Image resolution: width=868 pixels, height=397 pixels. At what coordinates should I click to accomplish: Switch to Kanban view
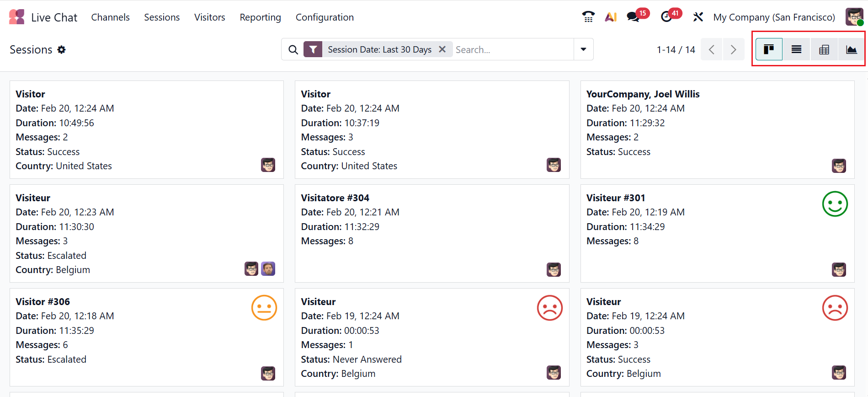click(769, 49)
